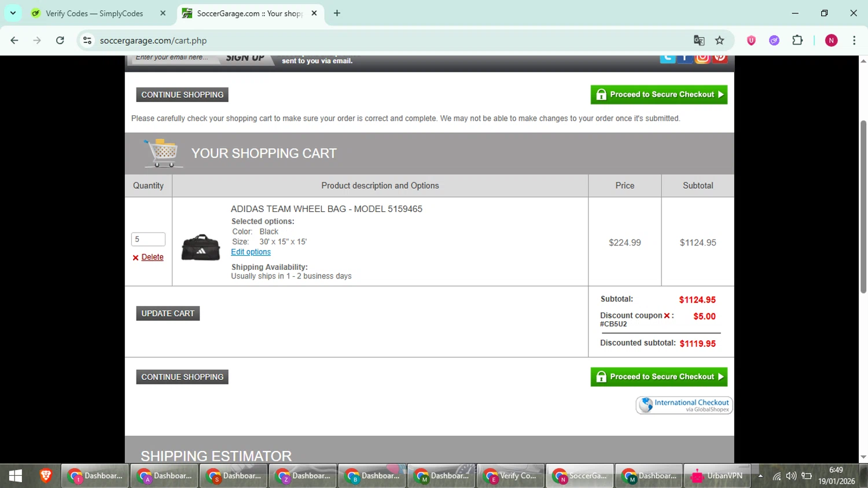The image size is (868, 488).
Task: Click the top CONTINUE SHOPPING button
Action: coord(182,94)
